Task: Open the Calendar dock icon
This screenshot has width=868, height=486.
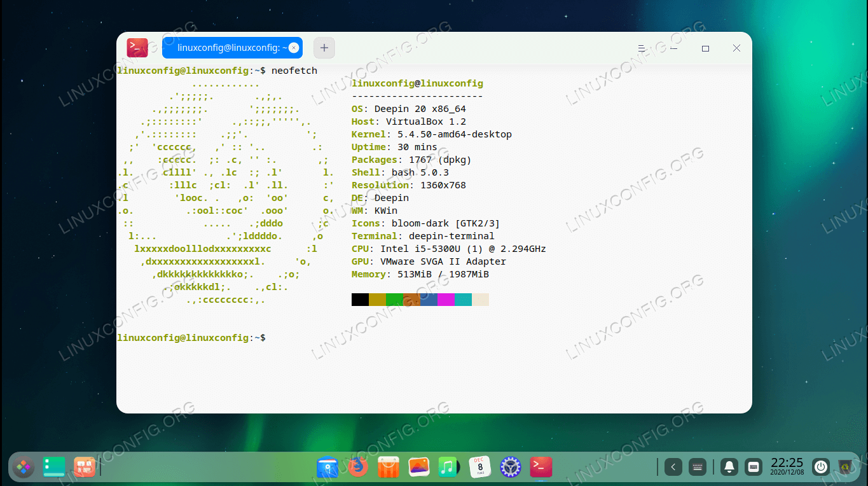Action: click(x=480, y=468)
